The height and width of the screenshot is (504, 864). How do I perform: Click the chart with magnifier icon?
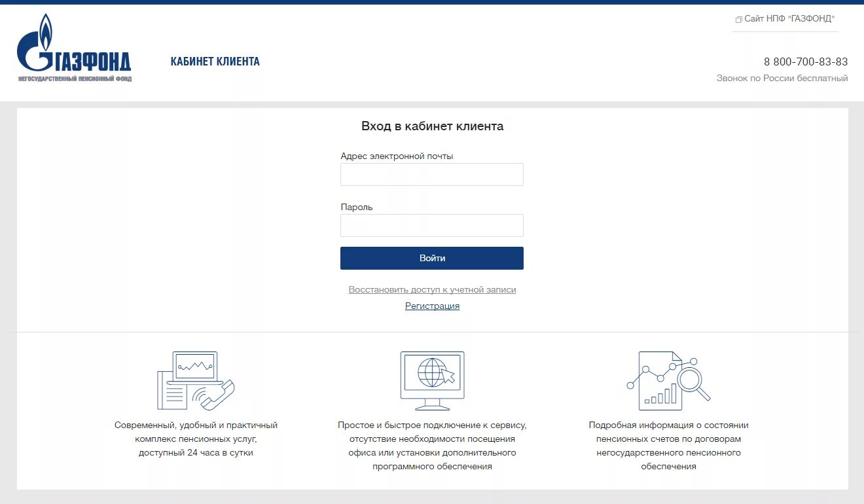pos(668,381)
